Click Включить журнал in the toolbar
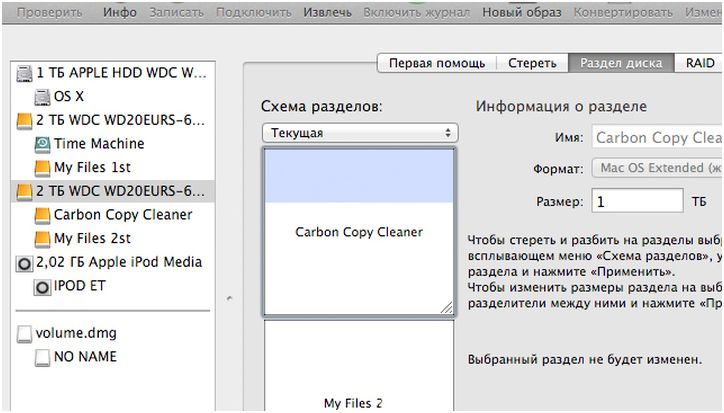 (416, 12)
